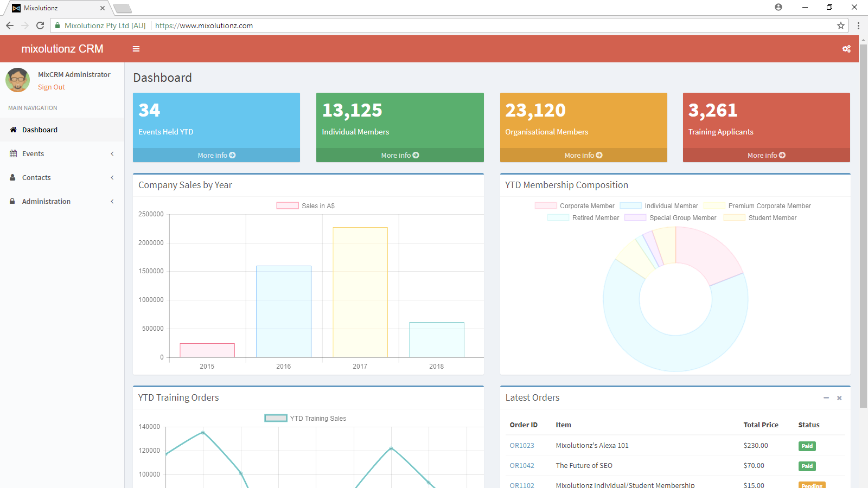Click the MixCRM Administrator avatar
The width and height of the screenshot is (868, 488).
coord(18,80)
